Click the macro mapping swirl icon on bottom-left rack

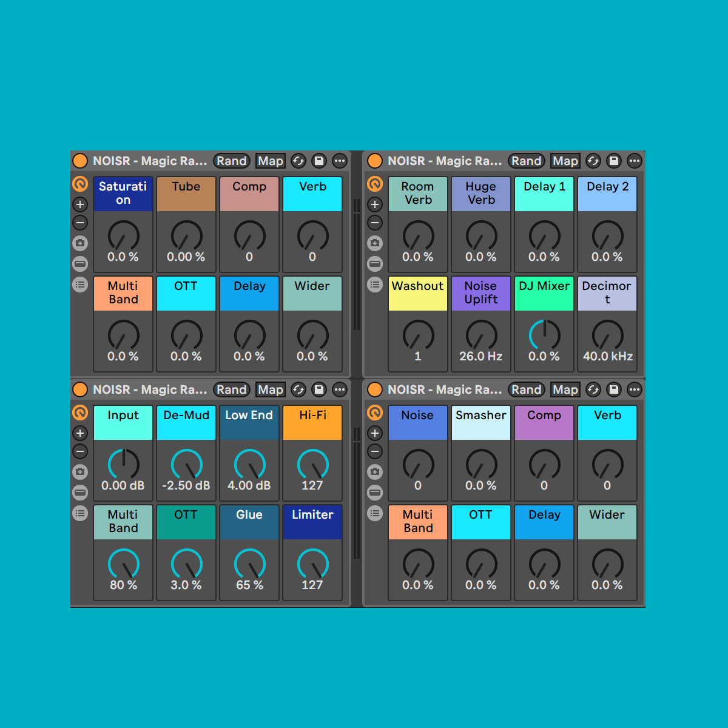click(x=79, y=413)
